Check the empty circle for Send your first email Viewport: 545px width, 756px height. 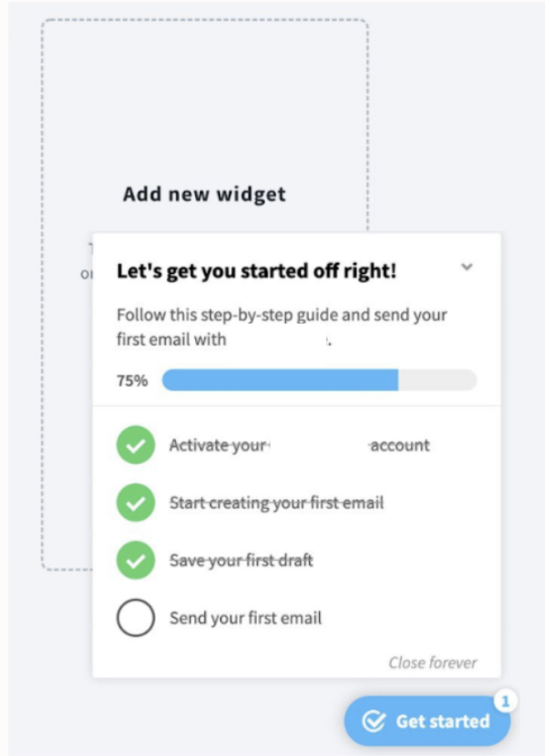click(x=136, y=618)
